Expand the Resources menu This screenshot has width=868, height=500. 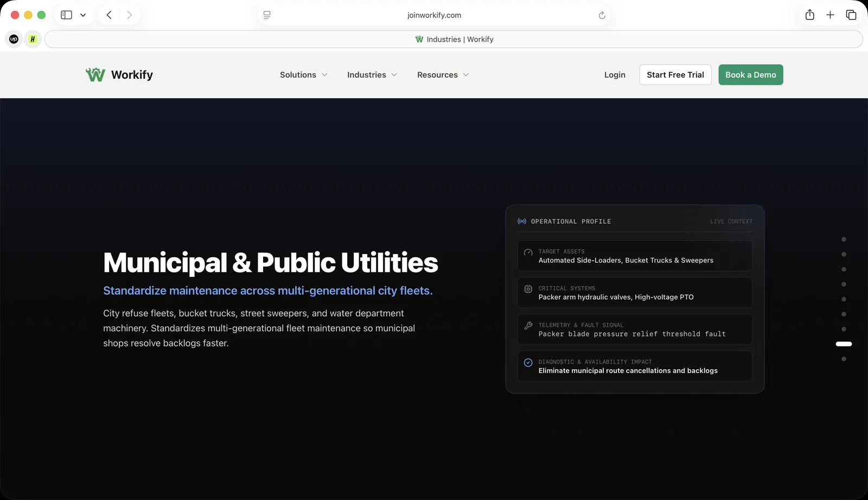(x=443, y=75)
